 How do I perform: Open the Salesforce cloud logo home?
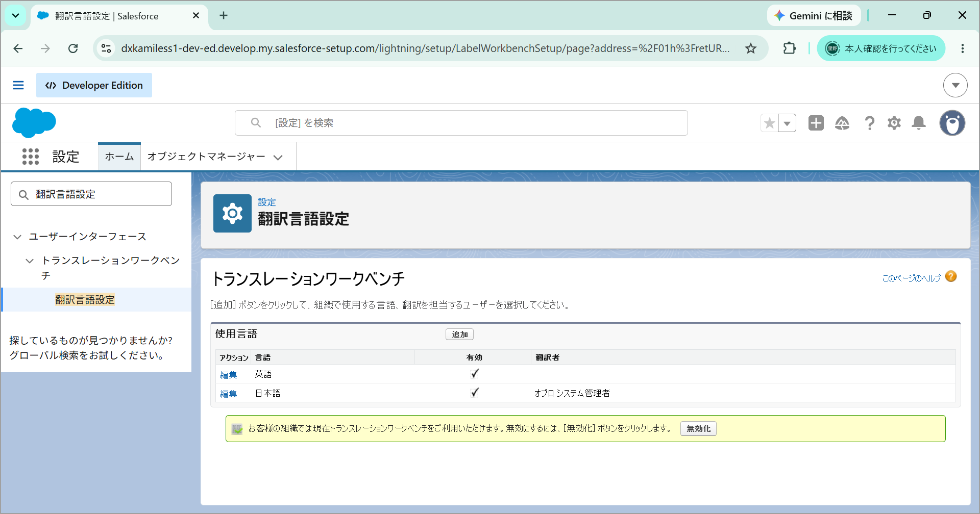(x=34, y=123)
